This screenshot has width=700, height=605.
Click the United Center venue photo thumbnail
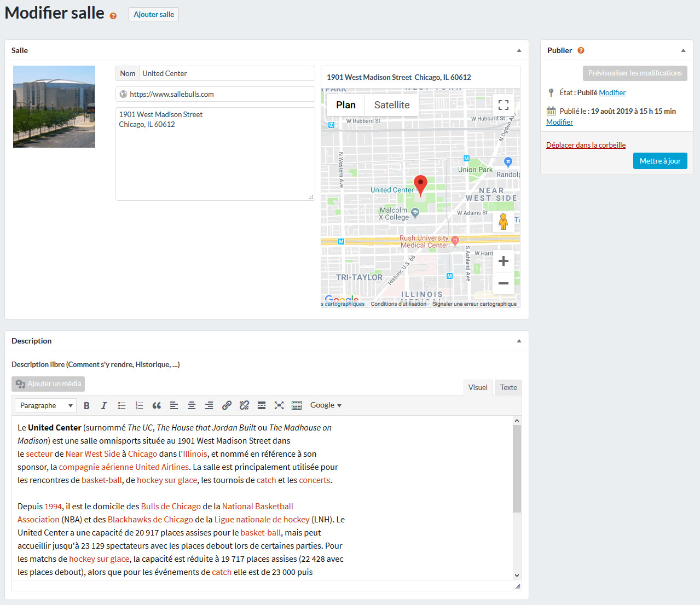[x=54, y=107]
